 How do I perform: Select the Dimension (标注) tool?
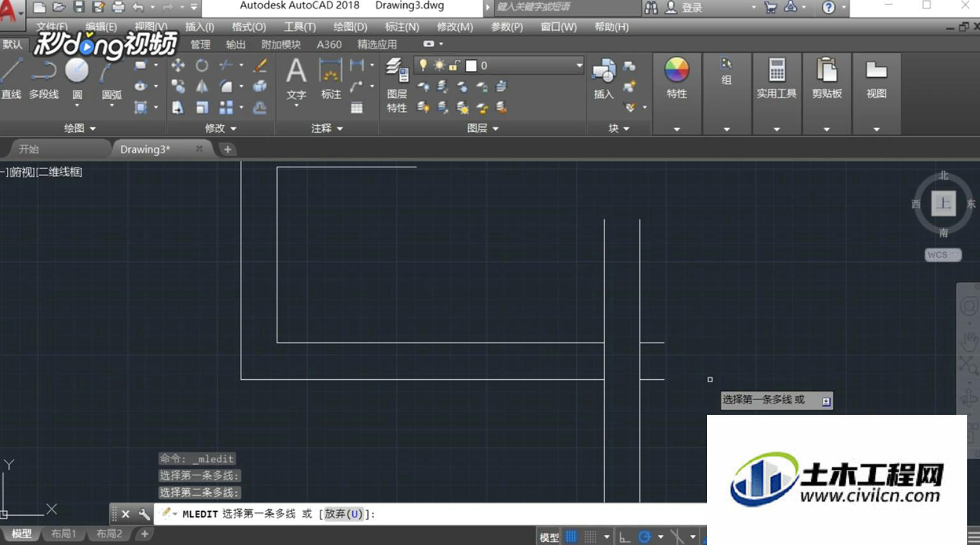coord(330,78)
